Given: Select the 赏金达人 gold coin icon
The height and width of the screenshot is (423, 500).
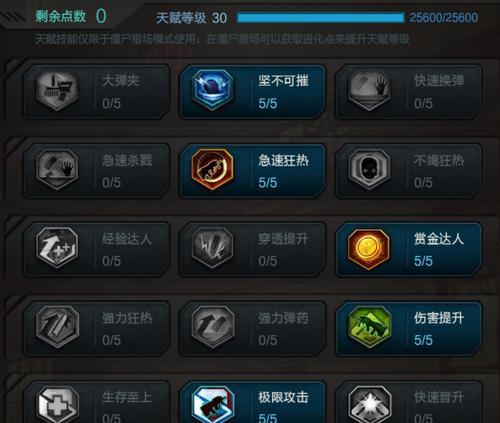Looking at the screenshot, I should click(x=369, y=249).
